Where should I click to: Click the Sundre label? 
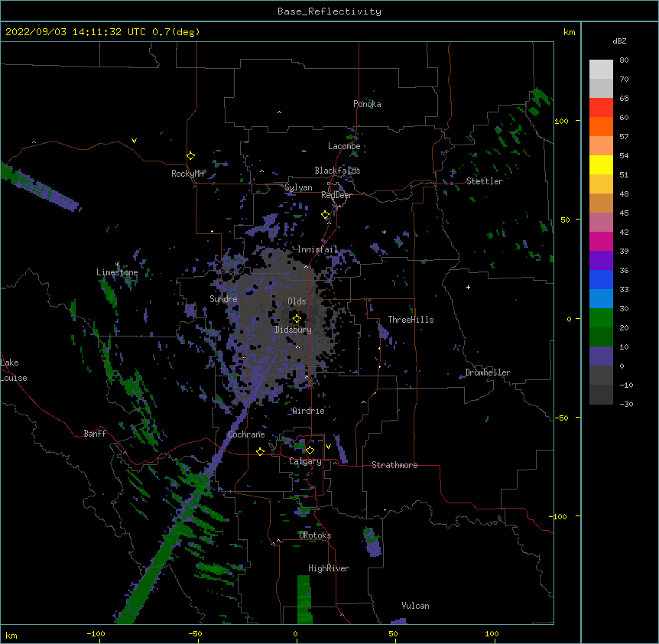click(x=223, y=299)
